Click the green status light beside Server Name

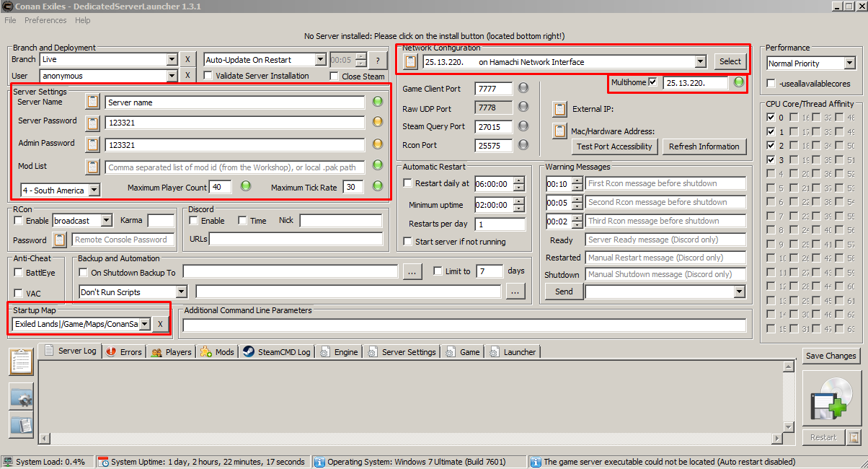point(377,102)
